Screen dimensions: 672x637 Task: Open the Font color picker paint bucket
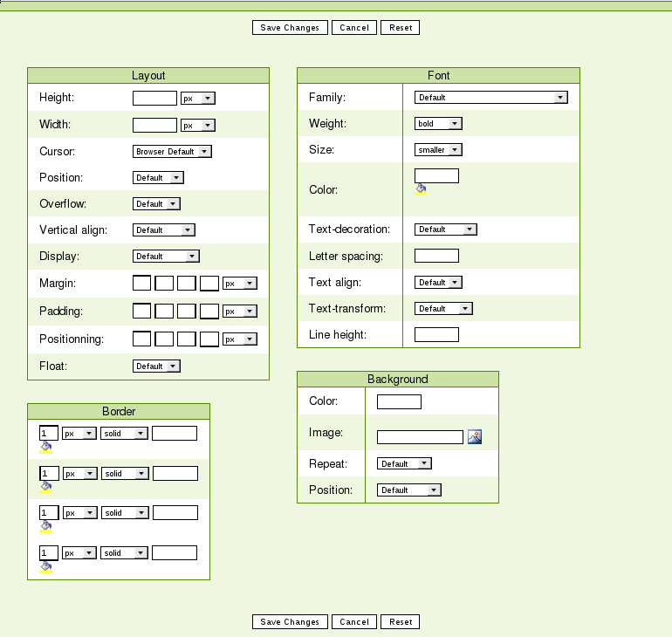421,188
